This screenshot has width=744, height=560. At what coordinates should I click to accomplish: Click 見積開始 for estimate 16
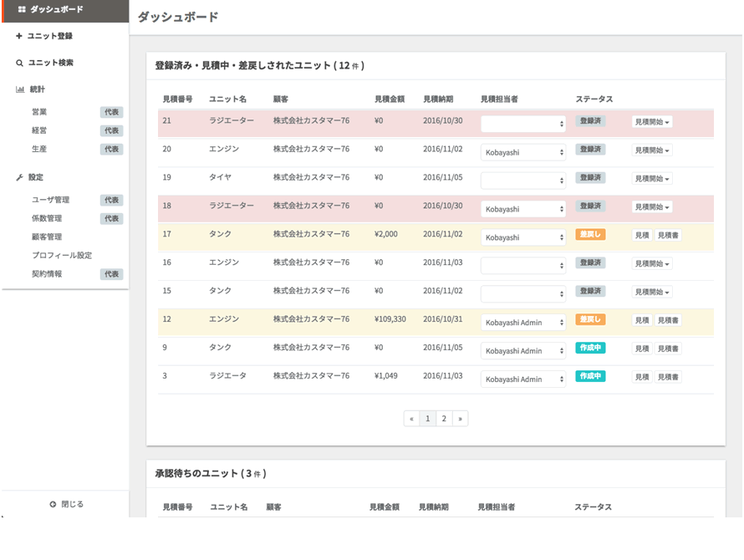pos(652,263)
